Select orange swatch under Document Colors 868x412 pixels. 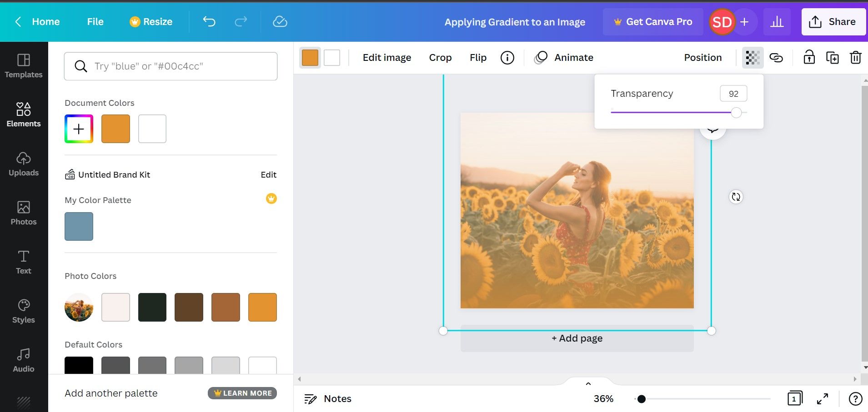[115, 129]
